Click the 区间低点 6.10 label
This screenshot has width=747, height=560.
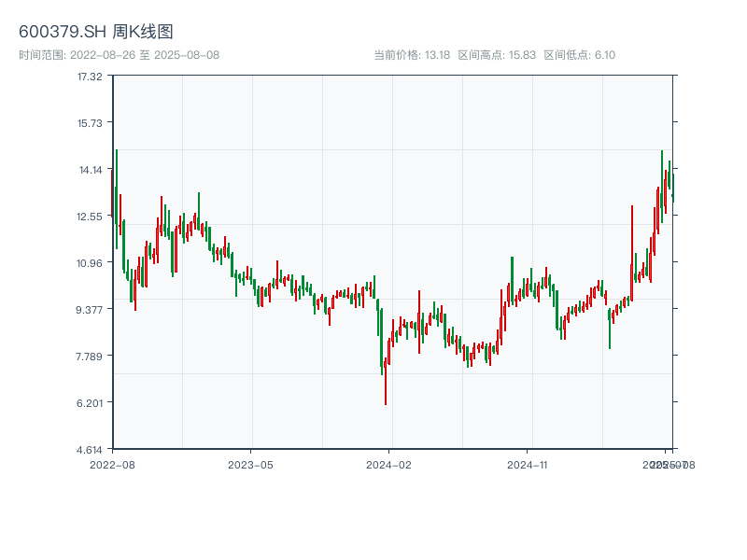(579, 55)
